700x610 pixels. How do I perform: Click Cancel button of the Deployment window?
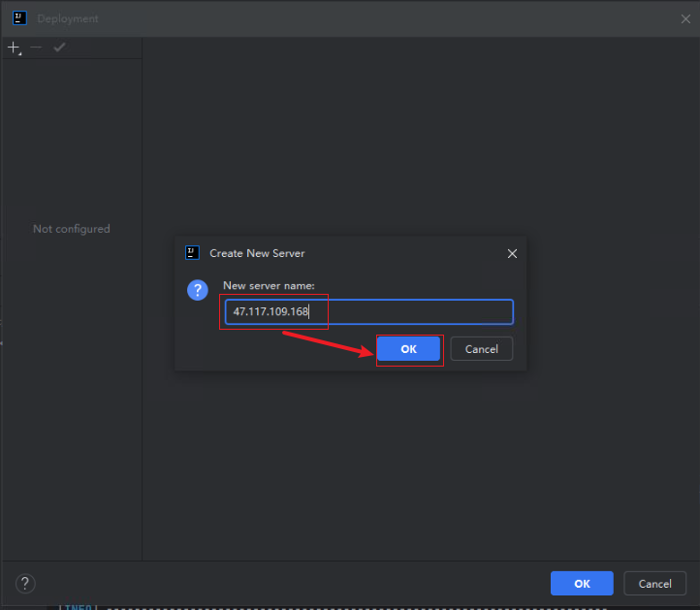(x=654, y=583)
